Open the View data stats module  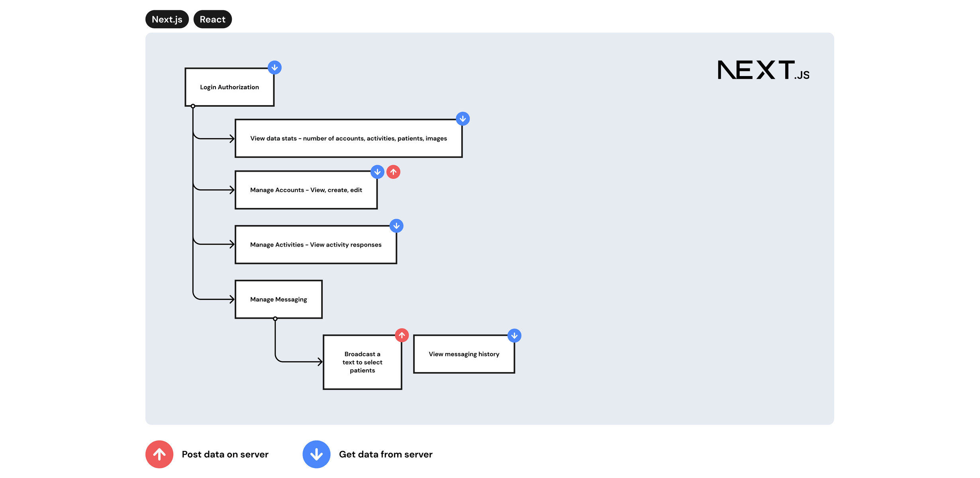click(348, 138)
